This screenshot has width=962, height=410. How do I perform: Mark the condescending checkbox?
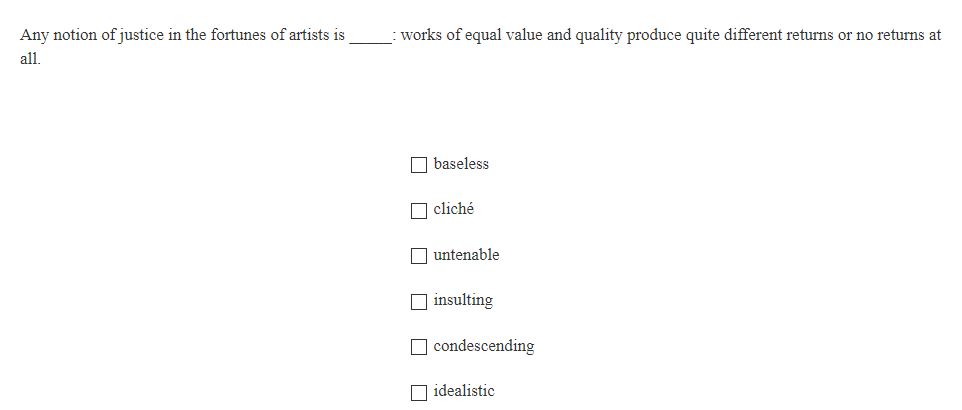coord(419,347)
